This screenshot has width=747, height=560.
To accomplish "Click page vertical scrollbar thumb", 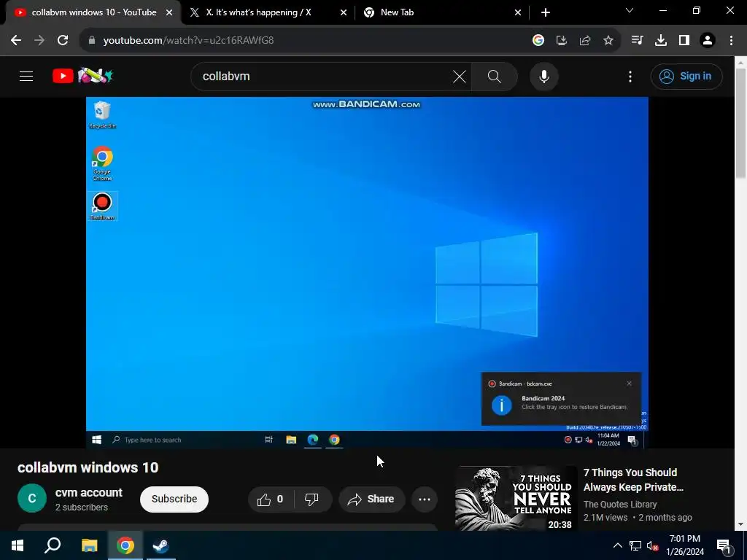I will pos(740,122).
